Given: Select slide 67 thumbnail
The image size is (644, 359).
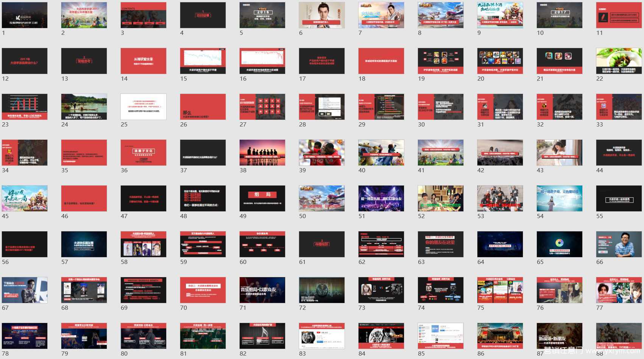Looking at the screenshot, I should pyautogui.click(x=25, y=290).
